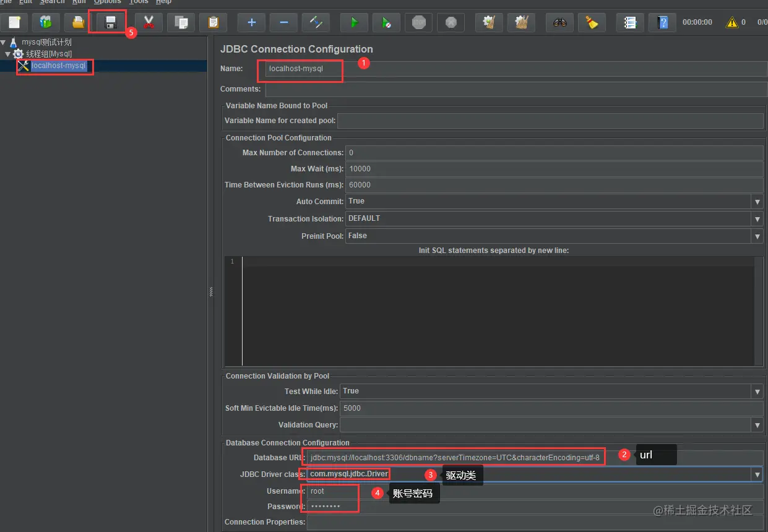Click the yellow warning triangle log icon
768x532 pixels.
pyautogui.click(x=732, y=22)
